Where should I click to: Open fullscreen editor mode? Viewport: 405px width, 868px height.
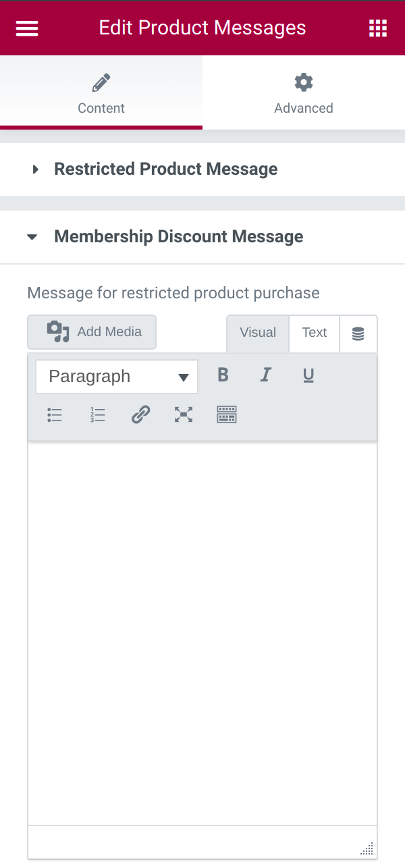tap(184, 414)
